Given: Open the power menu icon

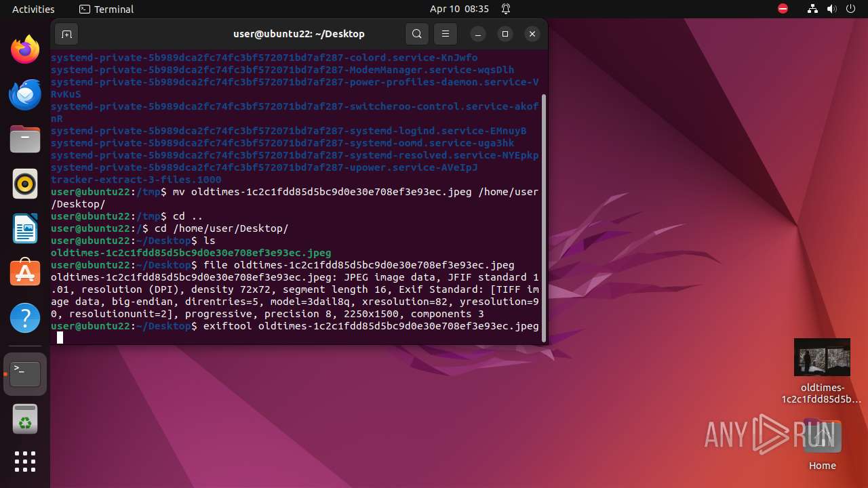Looking at the screenshot, I should 851,9.
